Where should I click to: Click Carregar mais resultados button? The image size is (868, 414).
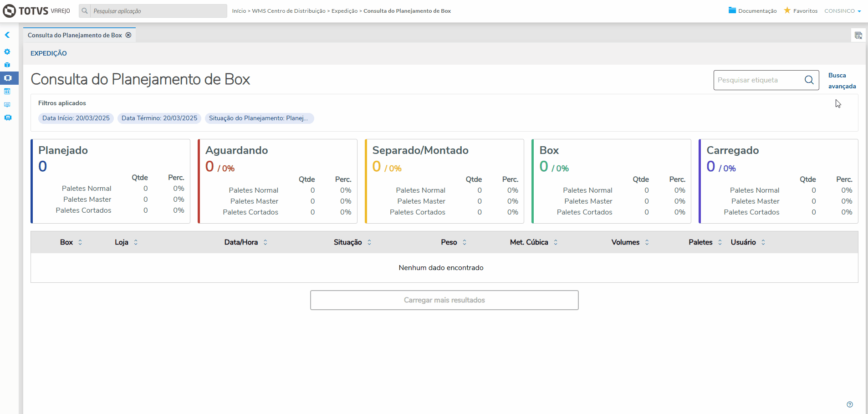coord(444,300)
